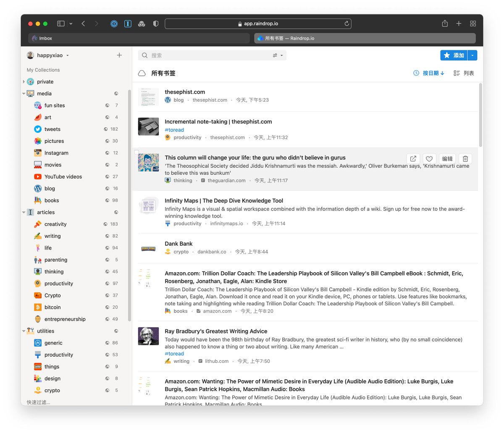The image size is (504, 433).
Task: Change view mode with 列表 button
Action: click(x=464, y=73)
